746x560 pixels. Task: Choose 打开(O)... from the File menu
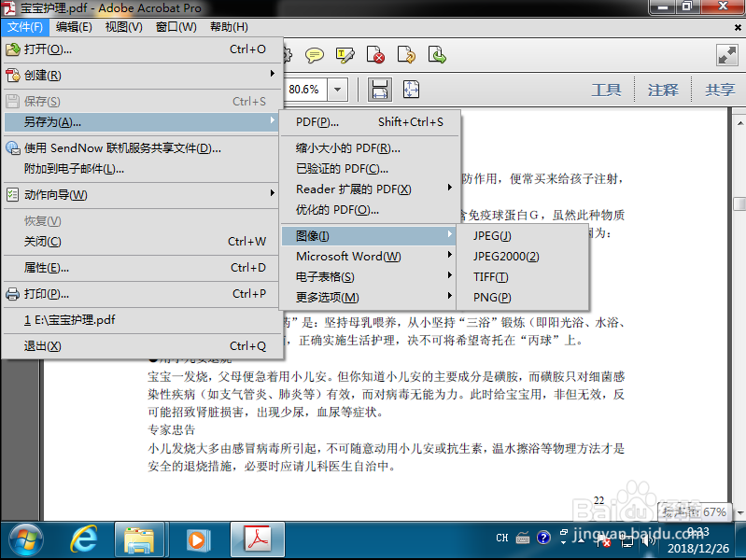click(x=142, y=49)
